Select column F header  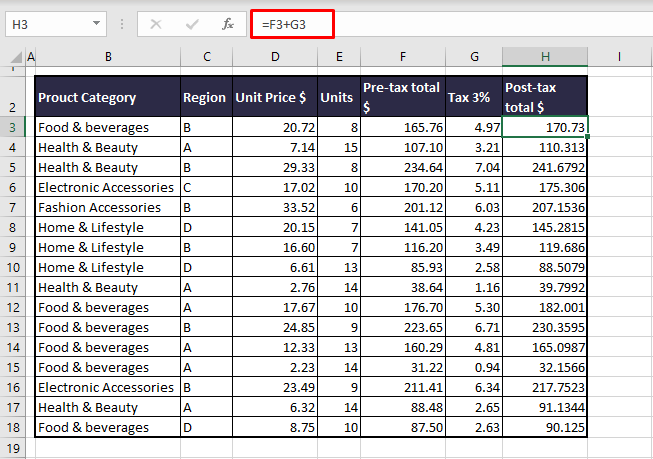[403, 57]
